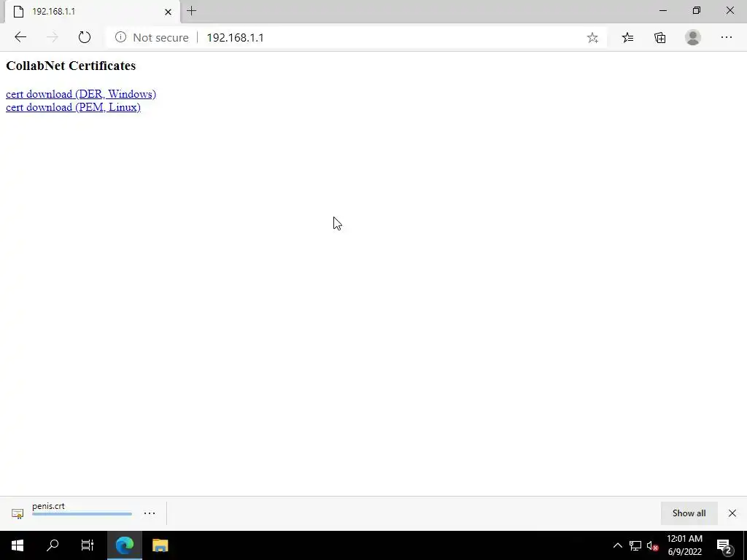This screenshot has width=747, height=560.
Task: Open network status tray icon
Action: (x=635, y=545)
